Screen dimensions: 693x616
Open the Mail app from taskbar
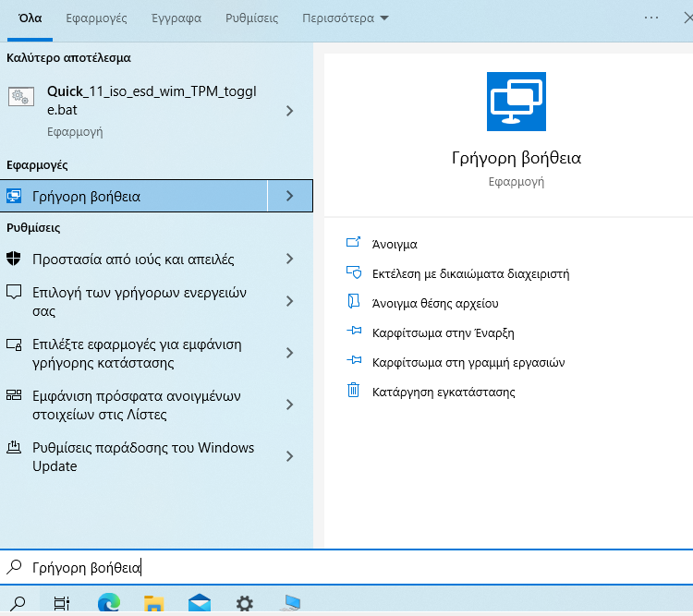pyautogui.click(x=200, y=603)
